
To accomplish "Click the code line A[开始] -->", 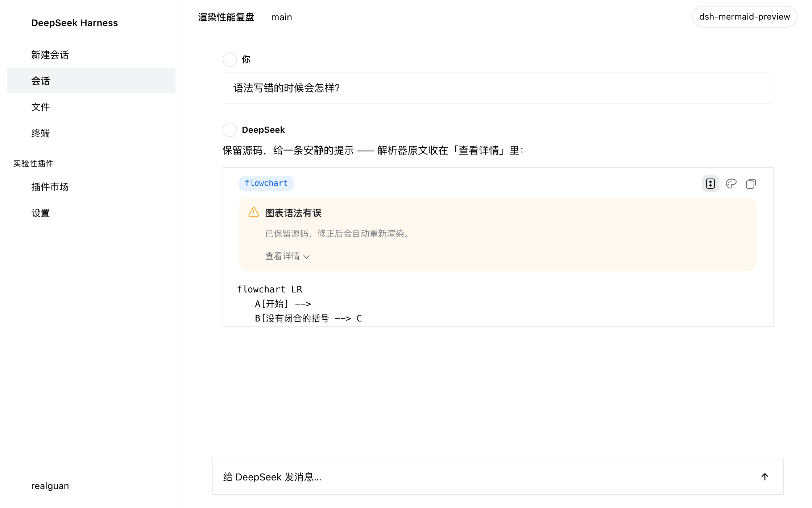I will [283, 304].
